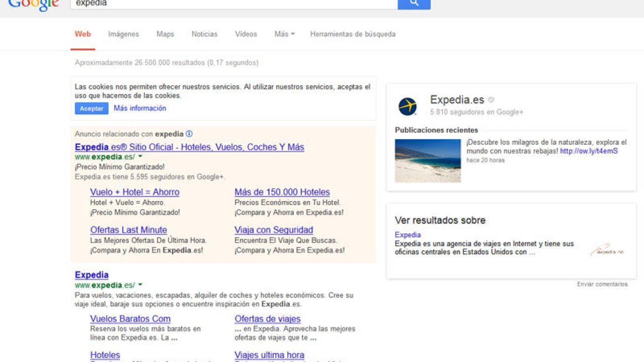644x362 pixels.
Task: Open the beach post thumbnail
Action: click(428, 161)
